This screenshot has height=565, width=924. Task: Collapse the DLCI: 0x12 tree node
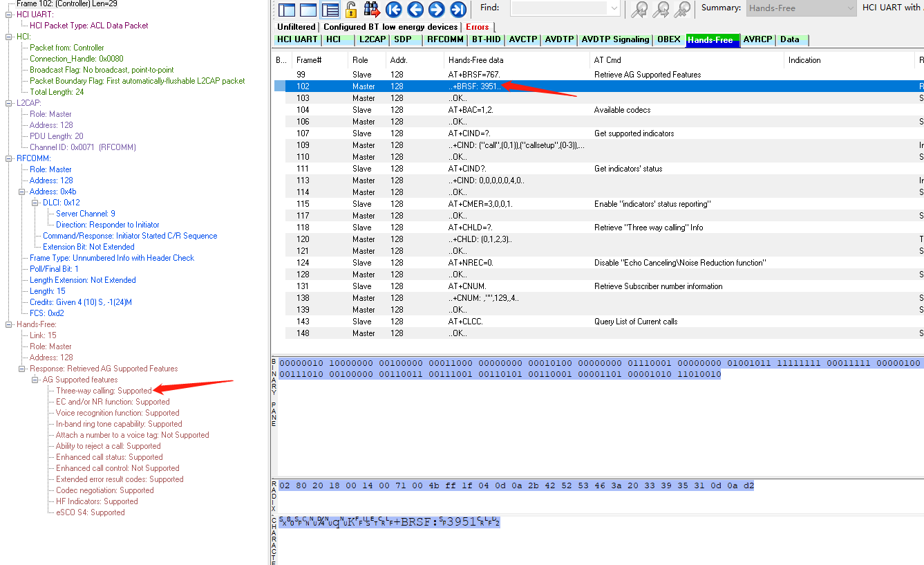click(x=35, y=203)
